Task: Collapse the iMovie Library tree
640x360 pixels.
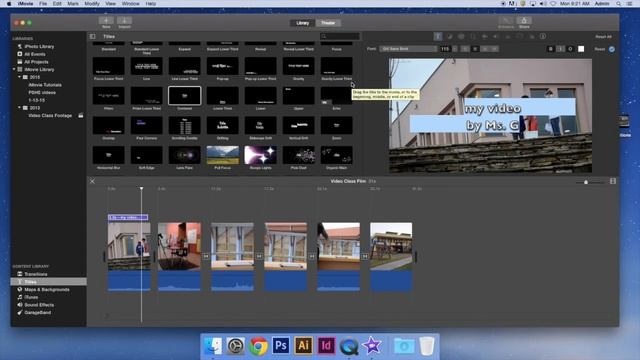Action: coord(14,69)
